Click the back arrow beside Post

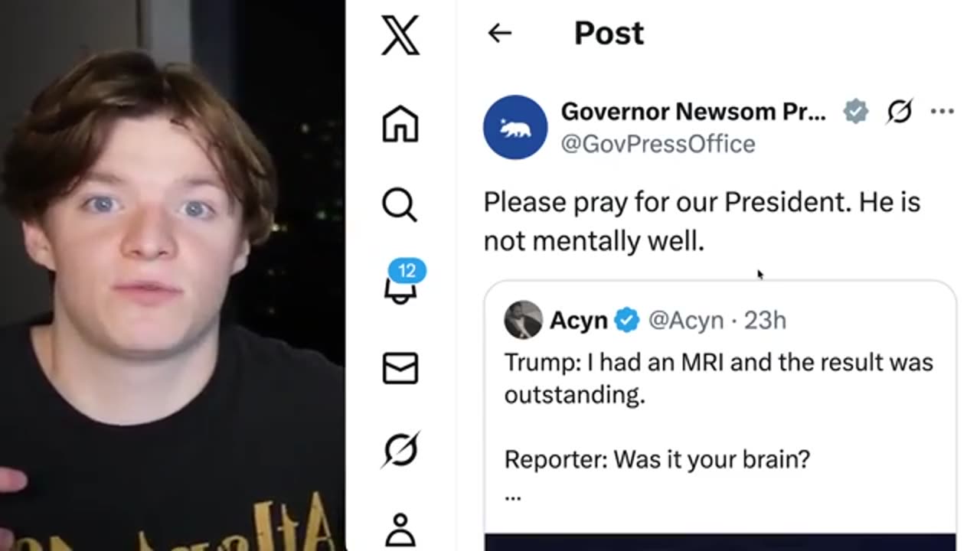coord(499,33)
